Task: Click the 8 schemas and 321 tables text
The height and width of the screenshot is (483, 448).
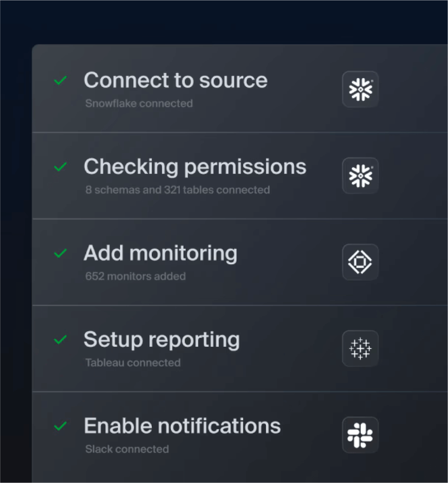Action: pos(177,190)
